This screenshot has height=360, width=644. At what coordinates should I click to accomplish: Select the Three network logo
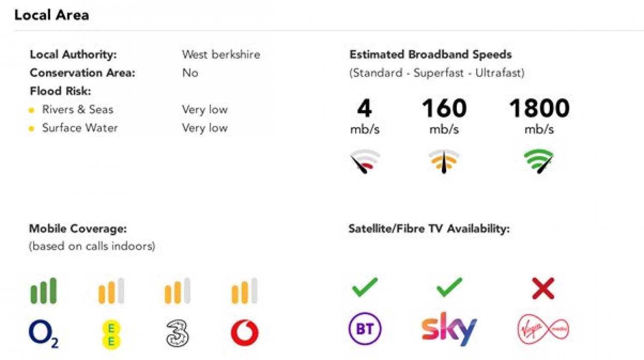(177, 333)
